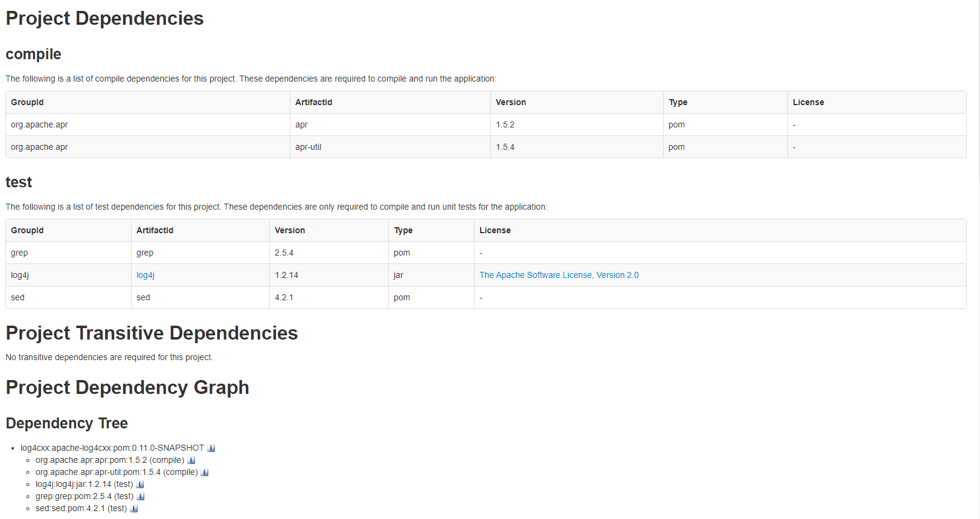Viewport: 980px width, 519px height.
Task: Select the jar type cell in log4j row
Action: tap(431, 275)
